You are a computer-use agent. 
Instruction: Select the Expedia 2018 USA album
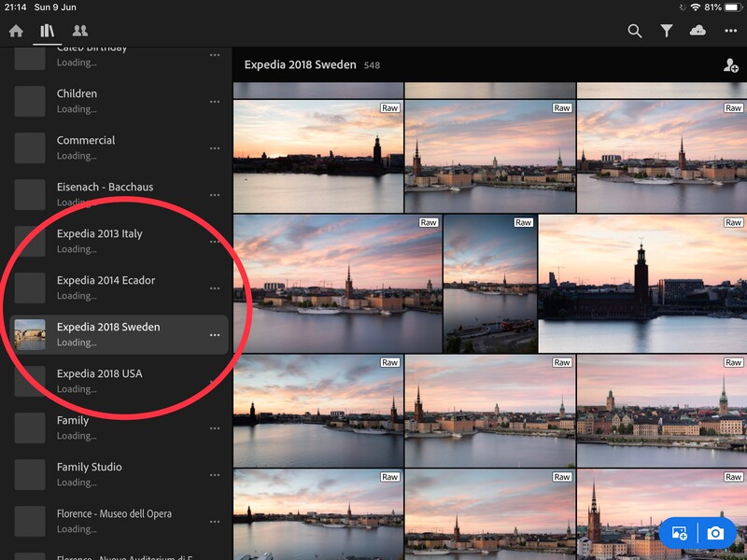pos(119,381)
